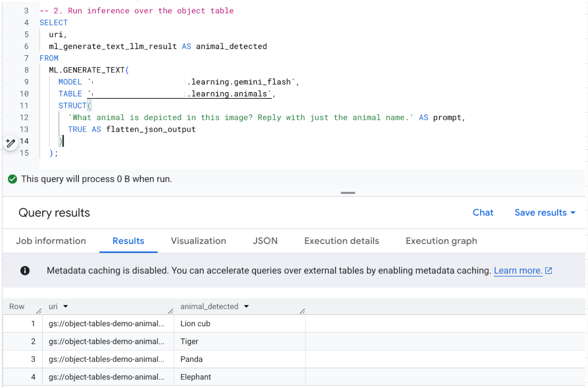
Task: Click the learning.gemini_flash model name
Action: tap(243, 82)
